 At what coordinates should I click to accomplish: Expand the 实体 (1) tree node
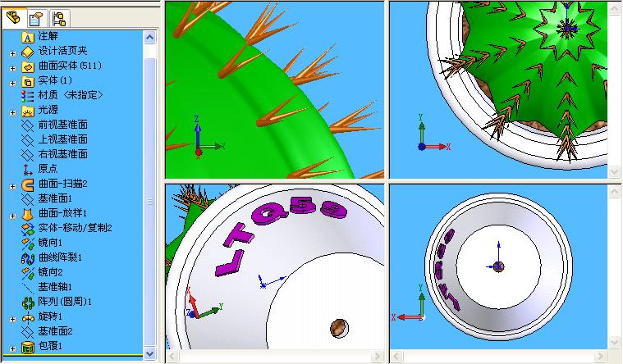(12, 83)
